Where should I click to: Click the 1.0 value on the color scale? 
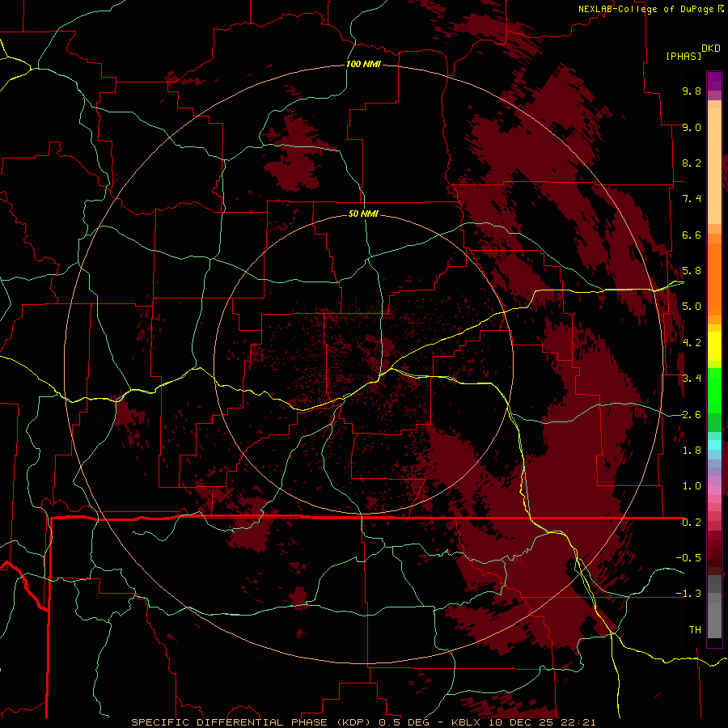692,486
